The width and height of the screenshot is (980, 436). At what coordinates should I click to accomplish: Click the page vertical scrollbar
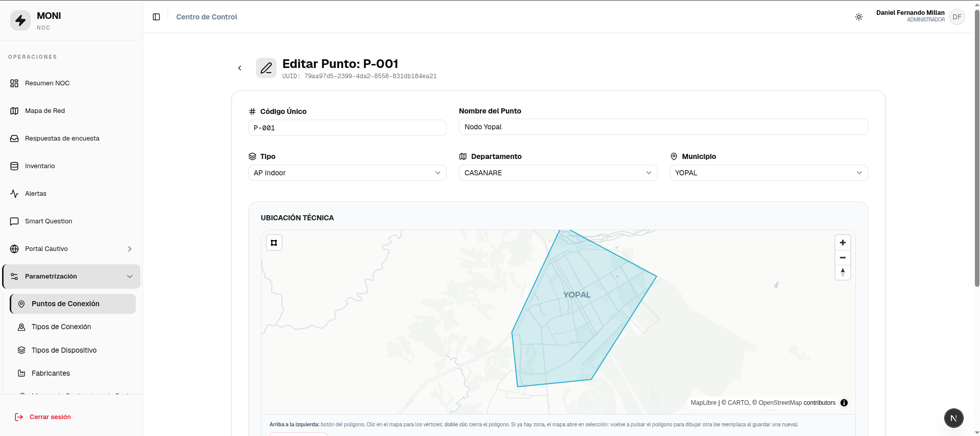point(977,148)
